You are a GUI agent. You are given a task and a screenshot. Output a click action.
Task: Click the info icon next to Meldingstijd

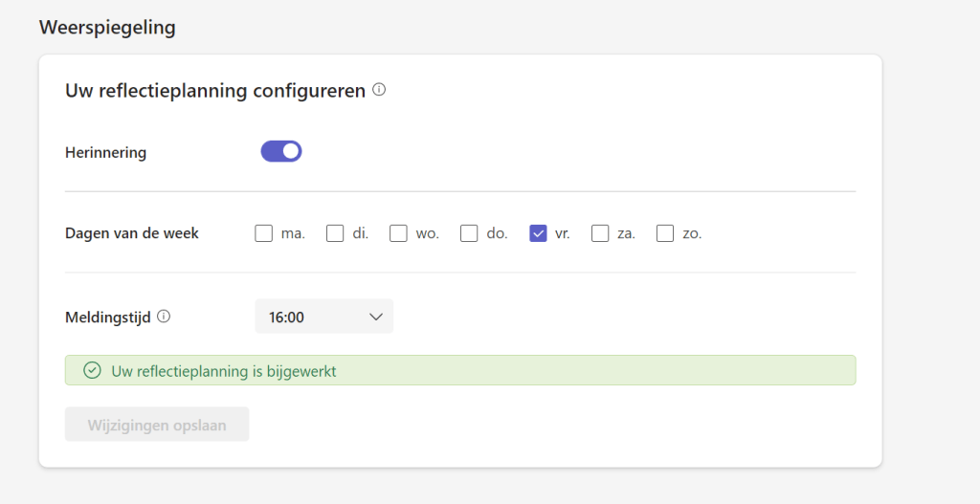[x=164, y=317]
